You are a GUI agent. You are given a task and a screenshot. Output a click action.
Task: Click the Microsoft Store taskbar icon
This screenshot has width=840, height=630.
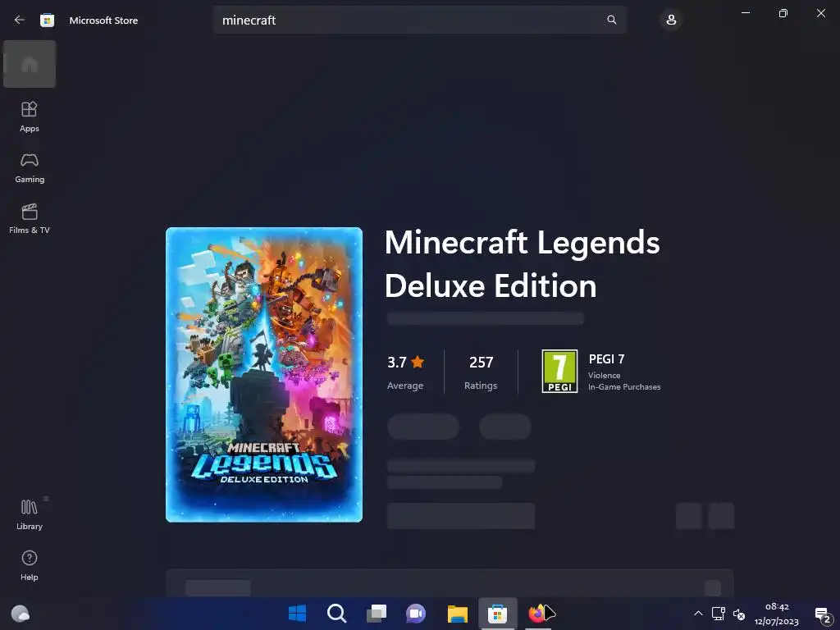(497, 613)
